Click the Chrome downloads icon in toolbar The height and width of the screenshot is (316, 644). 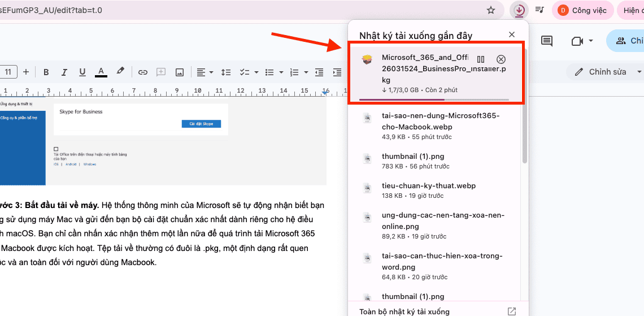[520, 10]
